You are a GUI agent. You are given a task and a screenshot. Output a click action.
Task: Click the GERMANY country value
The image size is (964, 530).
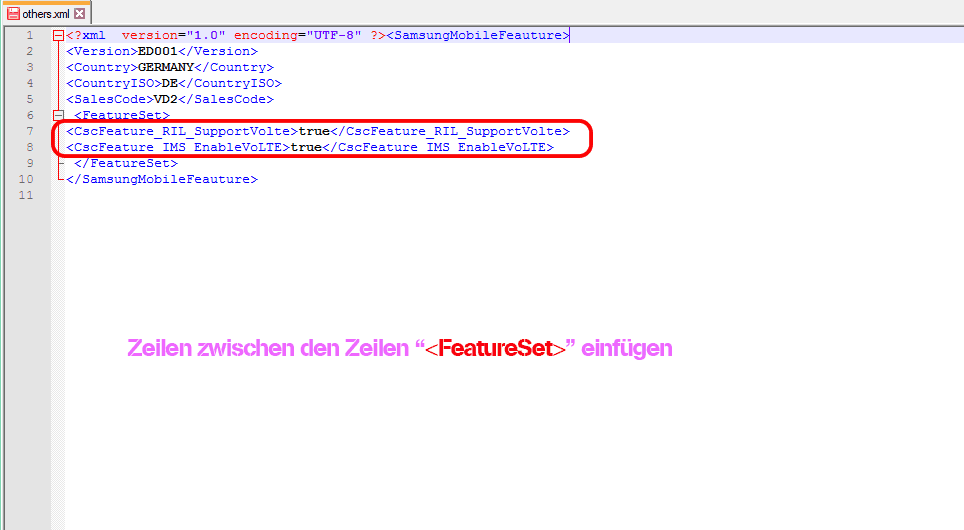click(166, 67)
